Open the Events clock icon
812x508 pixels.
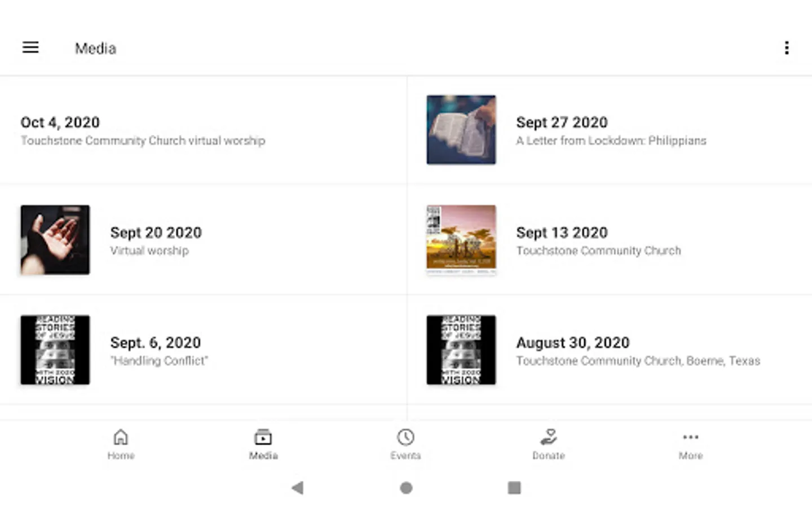click(405, 437)
